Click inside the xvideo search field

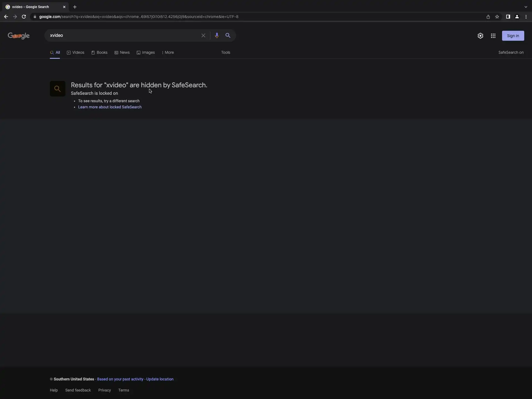click(122, 35)
